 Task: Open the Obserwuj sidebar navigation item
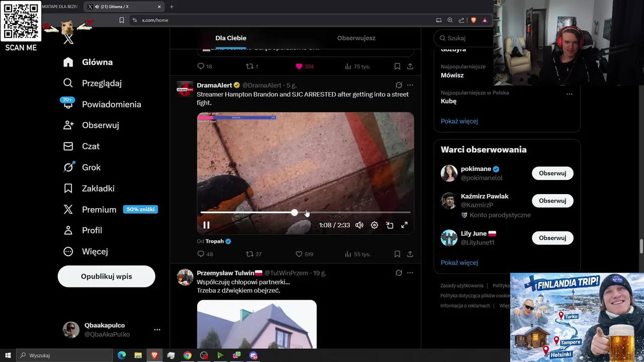(91, 125)
